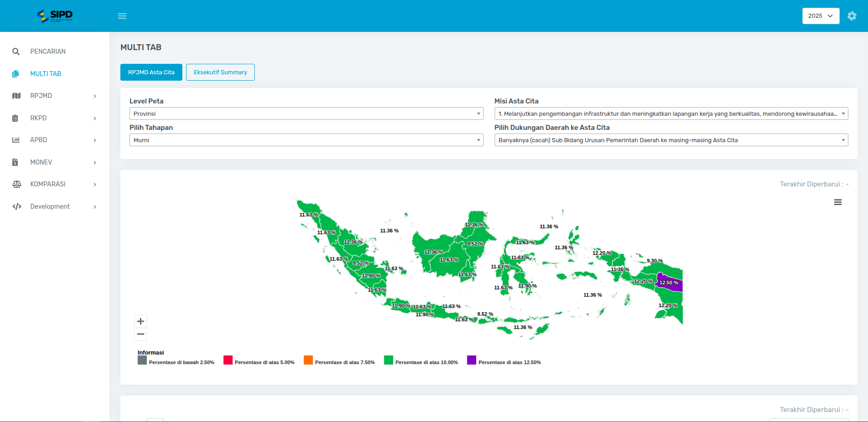This screenshot has height=422, width=868.
Task: Open settings gear icon in top bar
Action: coord(852,16)
